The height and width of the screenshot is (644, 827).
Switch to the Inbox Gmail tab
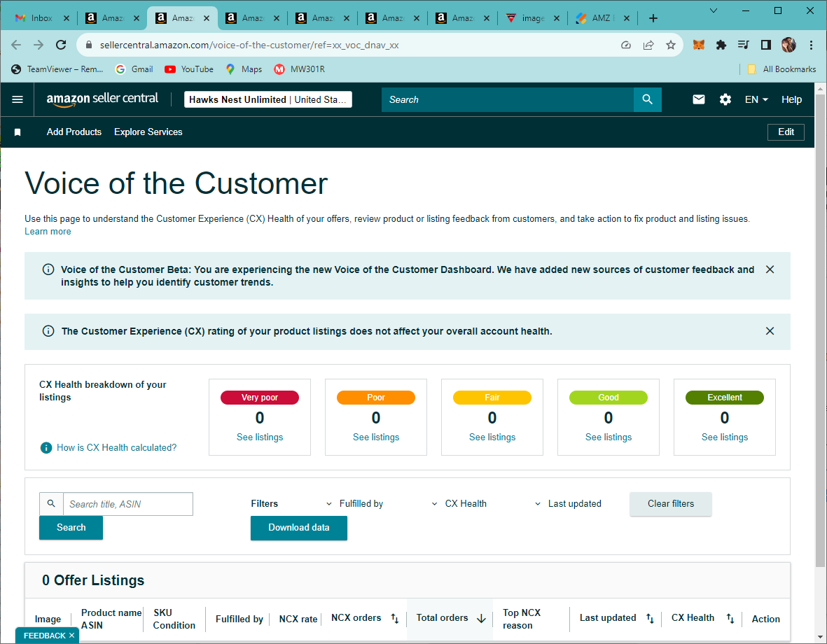point(42,18)
